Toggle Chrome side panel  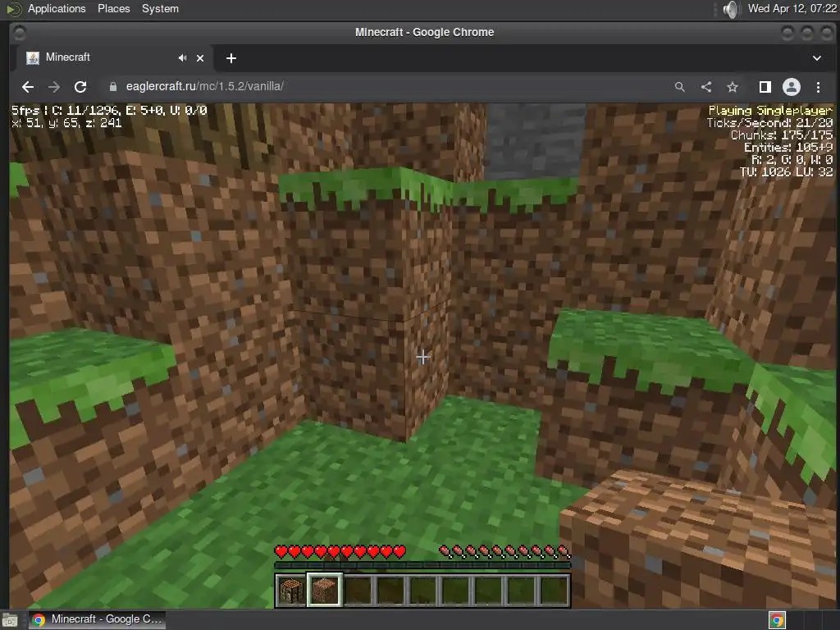[x=765, y=87]
